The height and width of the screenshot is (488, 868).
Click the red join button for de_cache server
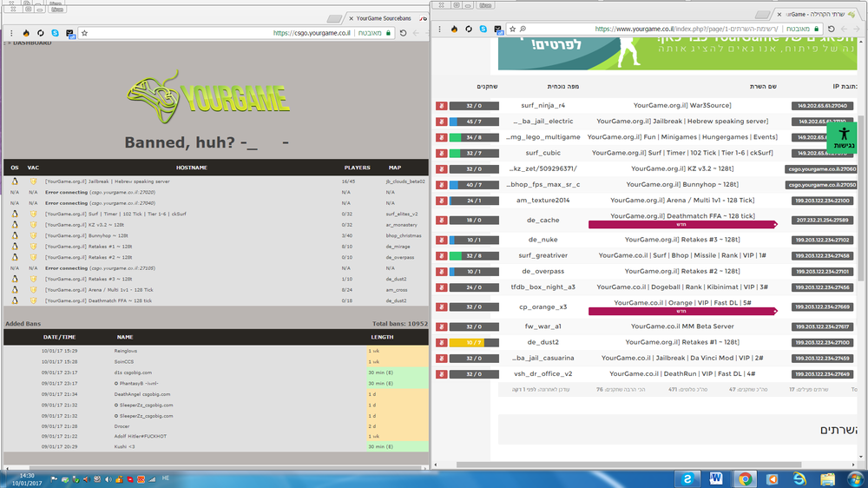click(441, 220)
